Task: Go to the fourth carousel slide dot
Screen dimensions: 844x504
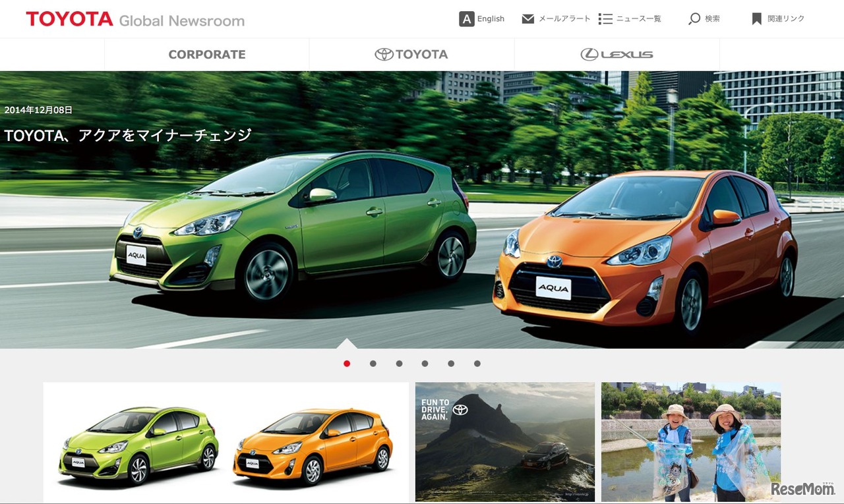Action: (x=425, y=364)
